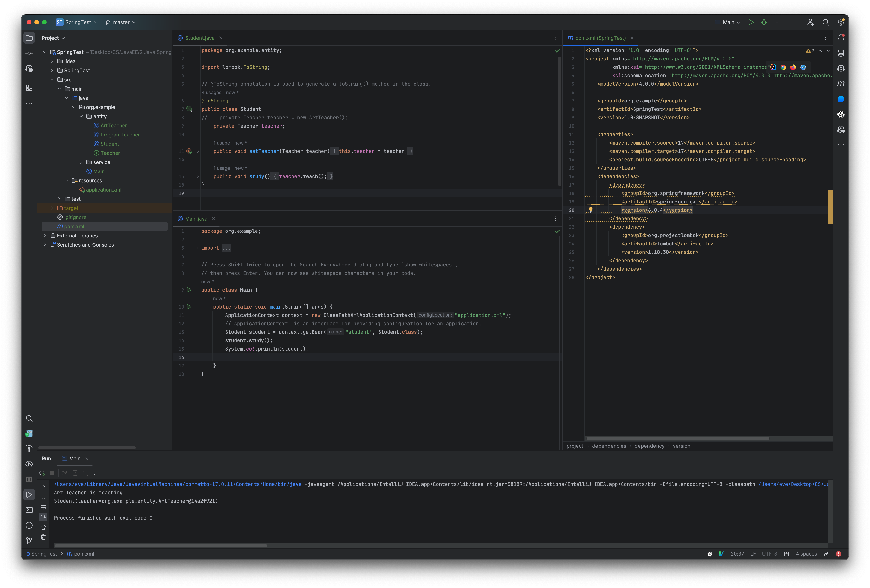
Task: Open the Version Control tool window icon
Action: (x=29, y=540)
